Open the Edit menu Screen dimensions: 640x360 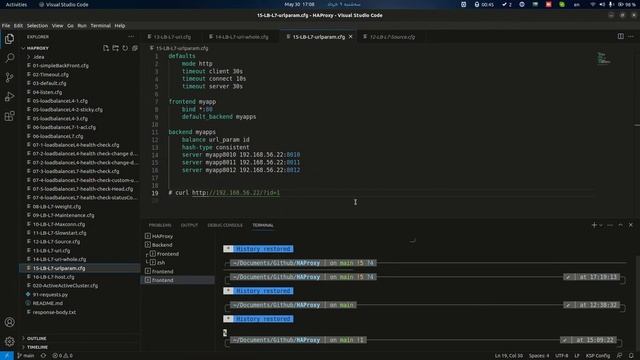point(18,25)
